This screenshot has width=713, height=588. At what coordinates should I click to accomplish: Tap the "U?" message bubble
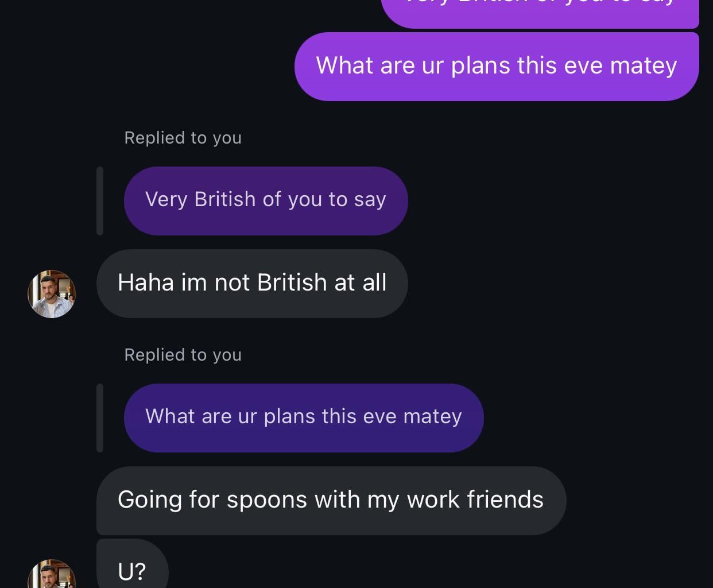pyautogui.click(x=132, y=571)
